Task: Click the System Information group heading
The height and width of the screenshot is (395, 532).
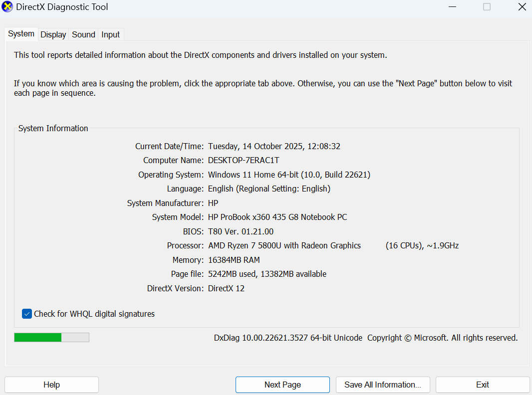Action: 53,128
